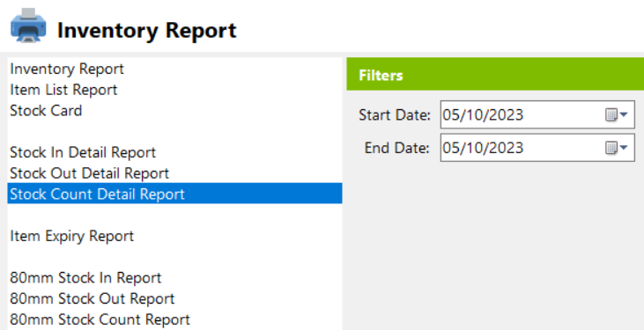Open the Start Date calendar picker icon
644x330 pixels.
pyautogui.click(x=611, y=115)
